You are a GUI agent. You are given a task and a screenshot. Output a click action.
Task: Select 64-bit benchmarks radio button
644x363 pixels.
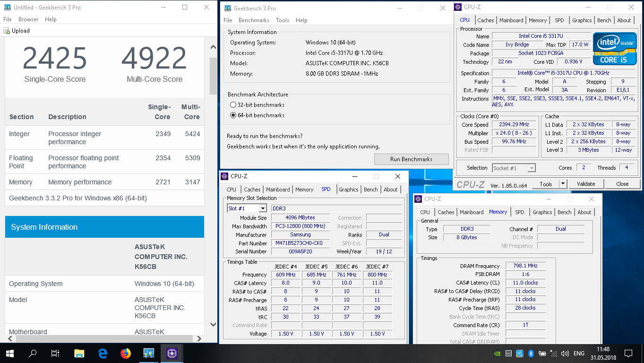pyautogui.click(x=233, y=115)
